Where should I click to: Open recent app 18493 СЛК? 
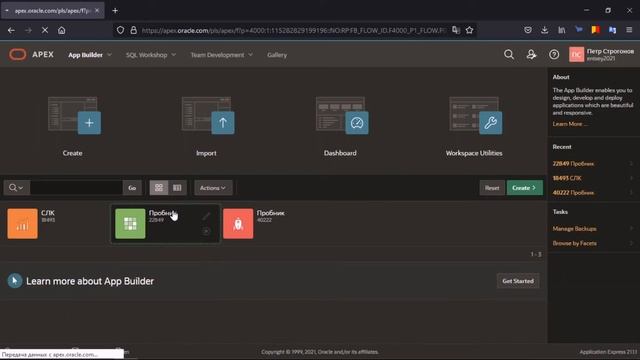pyautogui.click(x=567, y=178)
